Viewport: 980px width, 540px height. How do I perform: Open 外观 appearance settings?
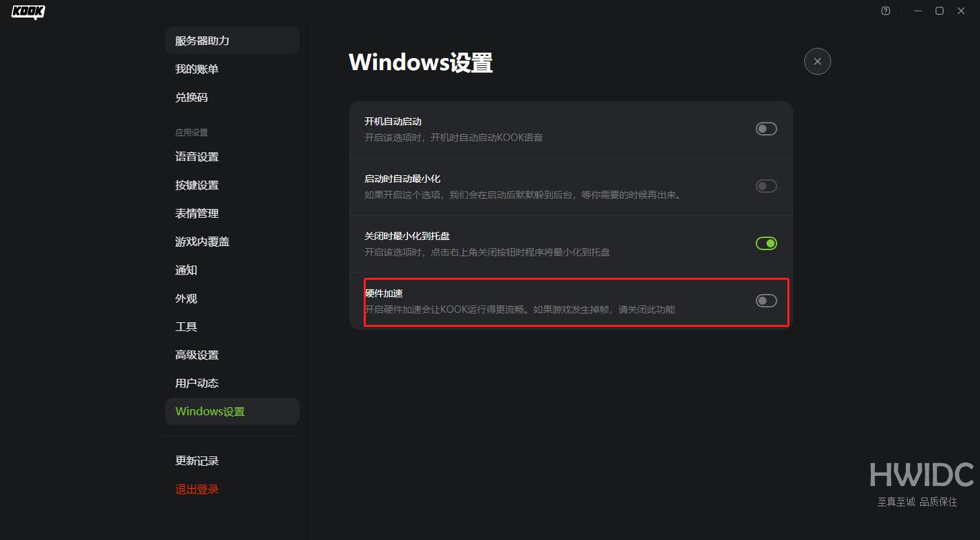point(232,298)
